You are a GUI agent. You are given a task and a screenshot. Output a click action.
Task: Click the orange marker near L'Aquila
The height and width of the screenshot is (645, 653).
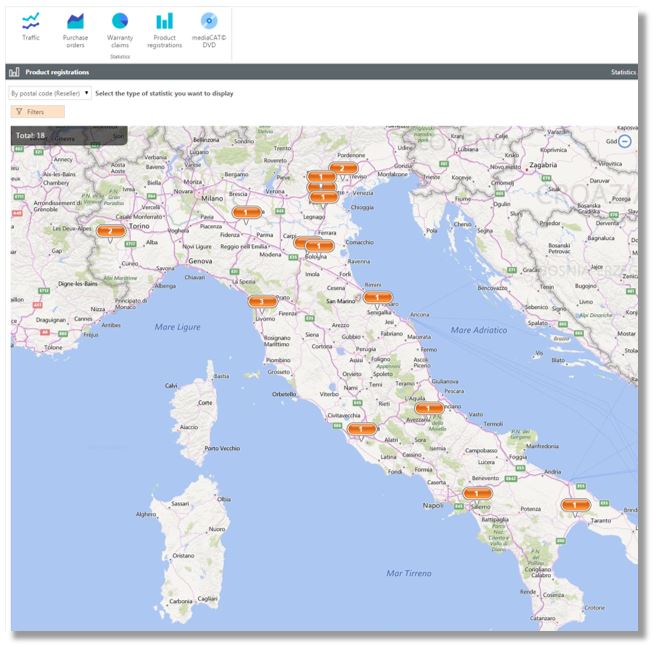tap(429, 408)
